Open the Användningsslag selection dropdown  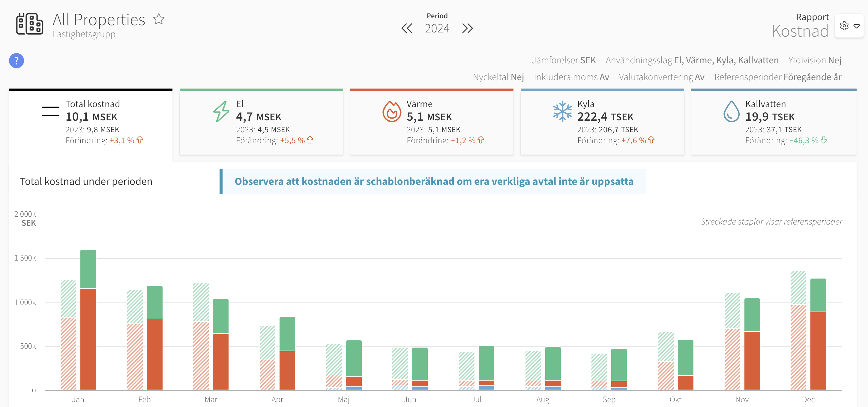[692, 60]
